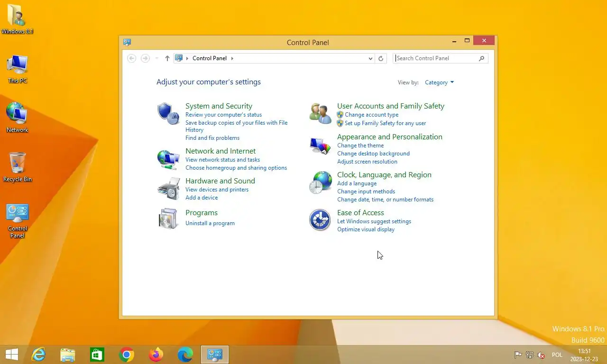Open Ease of Access icon
Screen dimensions: 607x364
(320, 220)
